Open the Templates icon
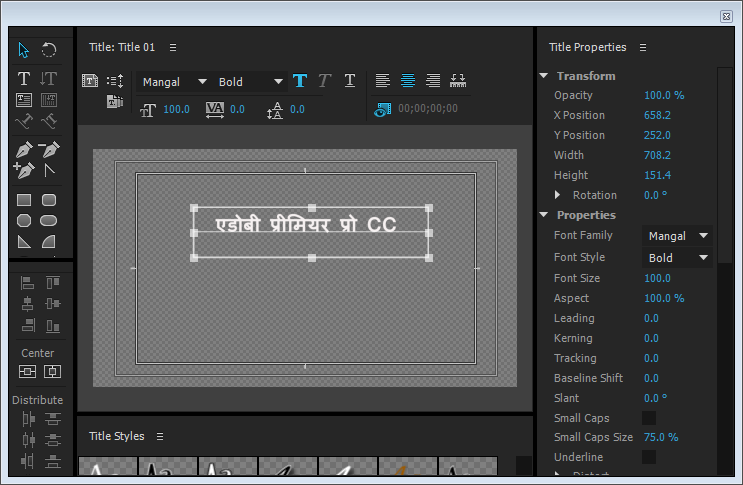The width and height of the screenshot is (743, 485). click(115, 101)
